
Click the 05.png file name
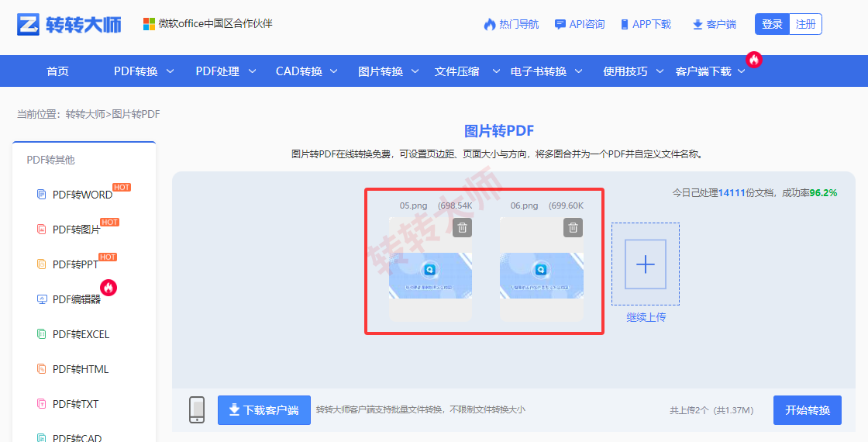click(414, 205)
